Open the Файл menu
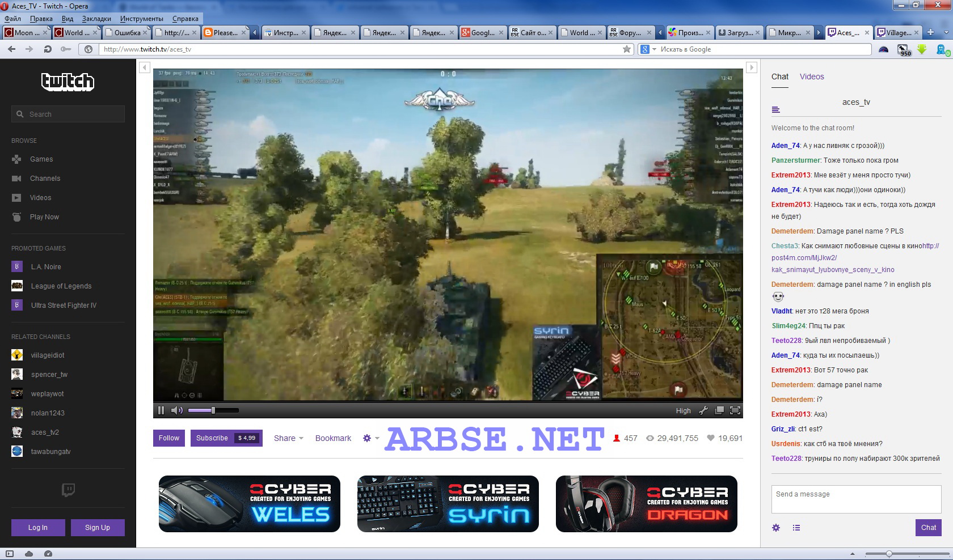The height and width of the screenshot is (560, 953). (12, 19)
